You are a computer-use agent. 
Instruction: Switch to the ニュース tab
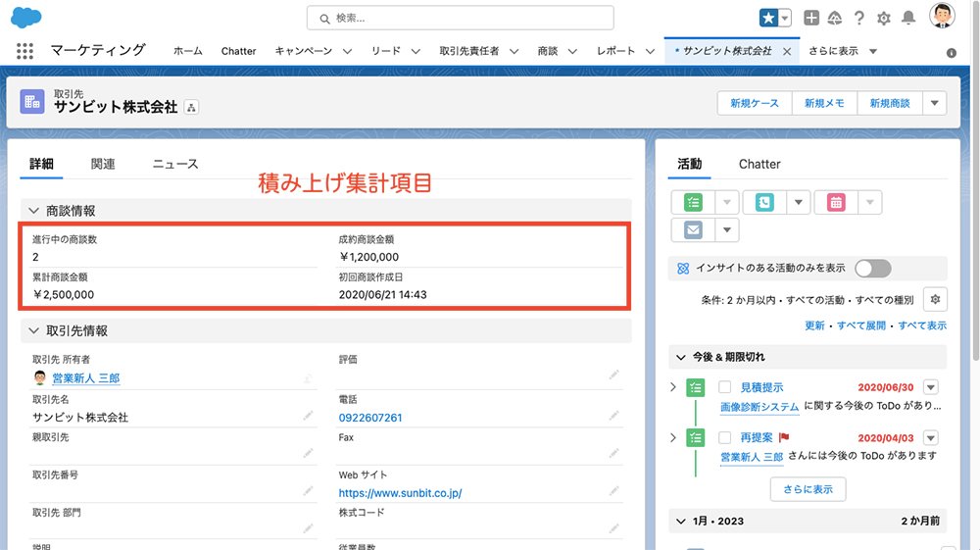[175, 164]
